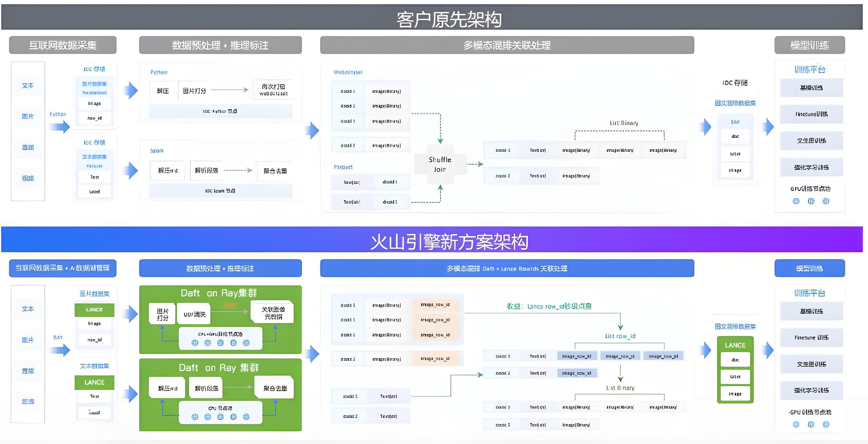Click blue Daft · Lance RowIds header
This screenshot has width=868, height=444.
[507, 268]
